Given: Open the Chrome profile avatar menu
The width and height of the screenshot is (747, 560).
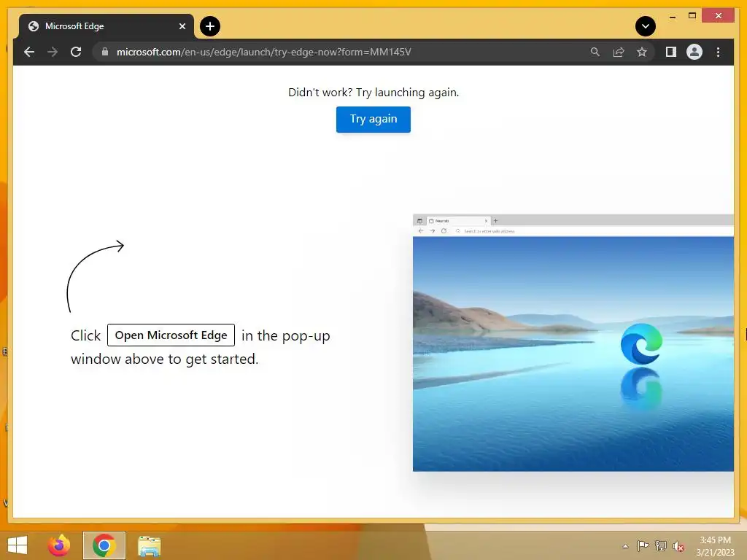Looking at the screenshot, I should (694, 52).
